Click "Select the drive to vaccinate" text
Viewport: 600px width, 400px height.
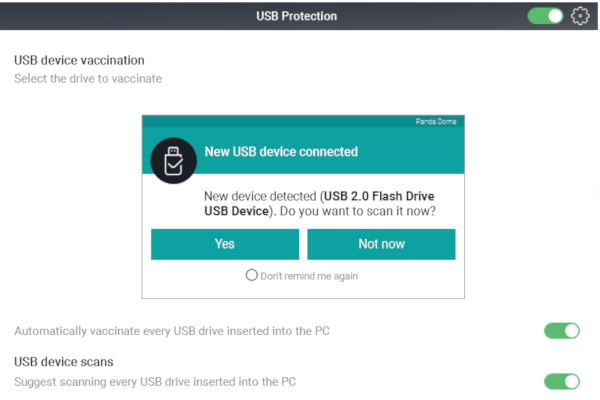coord(88,78)
